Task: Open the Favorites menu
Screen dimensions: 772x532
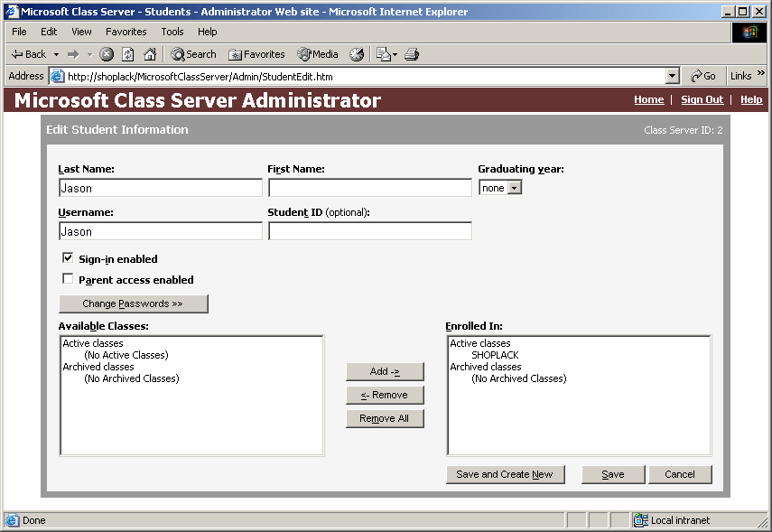Action: pos(126,32)
